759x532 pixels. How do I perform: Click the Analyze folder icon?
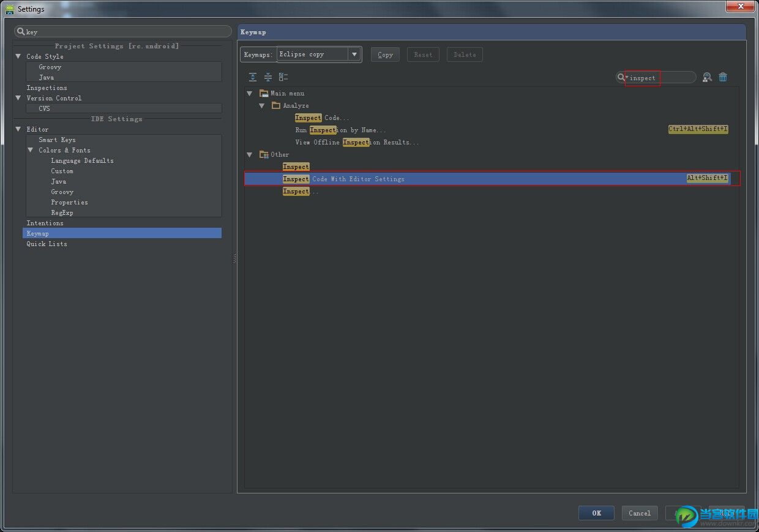pyautogui.click(x=276, y=105)
